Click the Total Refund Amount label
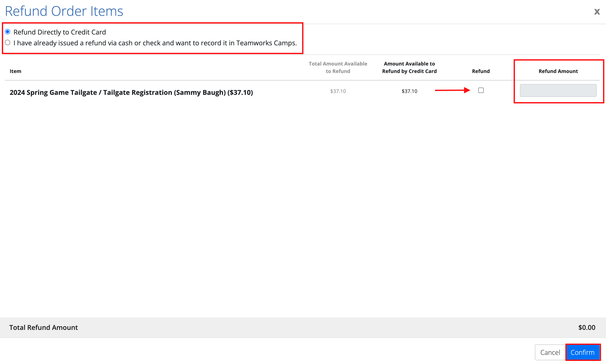This screenshot has width=606, height=364. pos(43,327)
